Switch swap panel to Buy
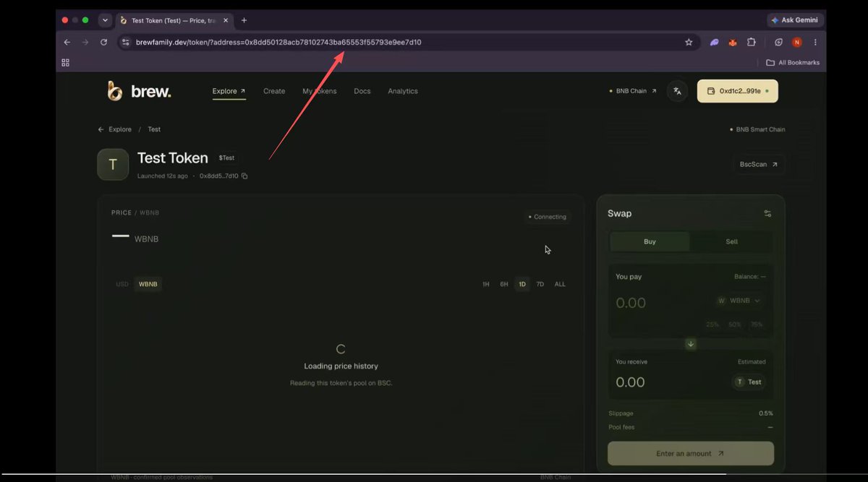868x482 pixels. pos(650,241)
